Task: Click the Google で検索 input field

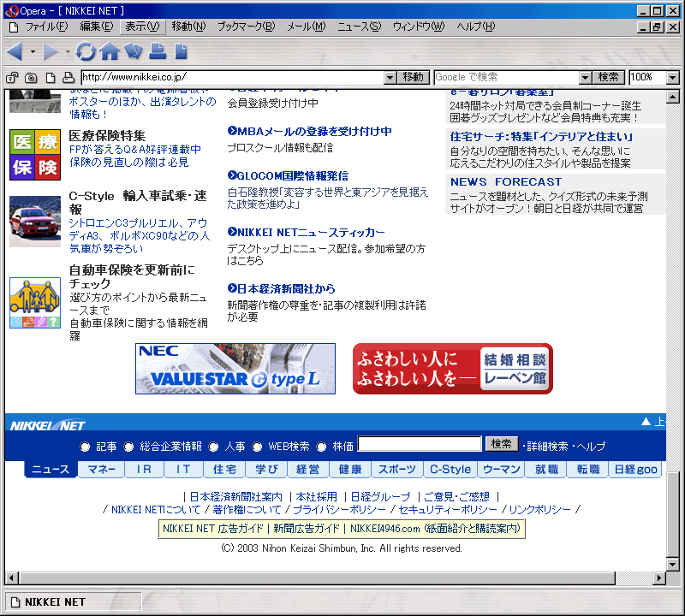Action: [x=507, y=78]
